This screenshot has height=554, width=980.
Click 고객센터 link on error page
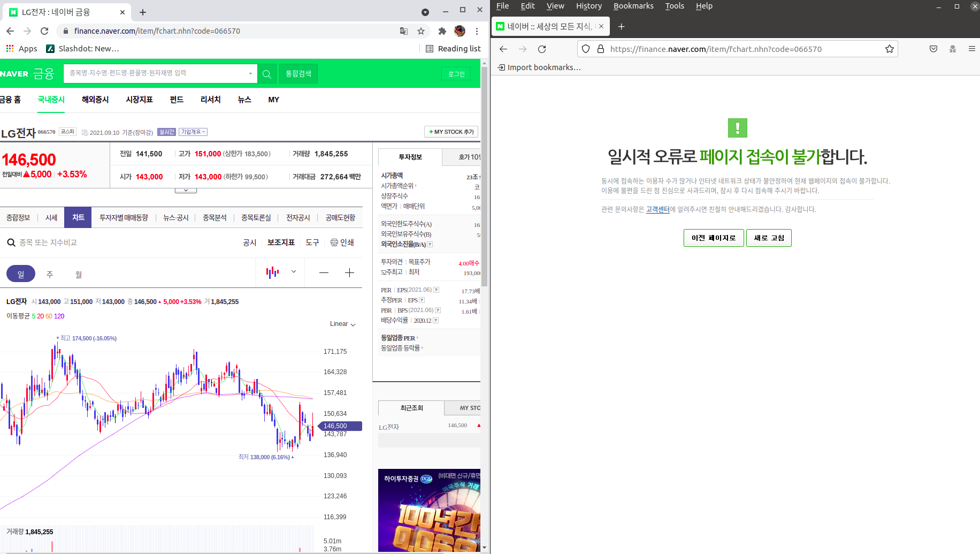pyautogui.click(x=657, y=209)
